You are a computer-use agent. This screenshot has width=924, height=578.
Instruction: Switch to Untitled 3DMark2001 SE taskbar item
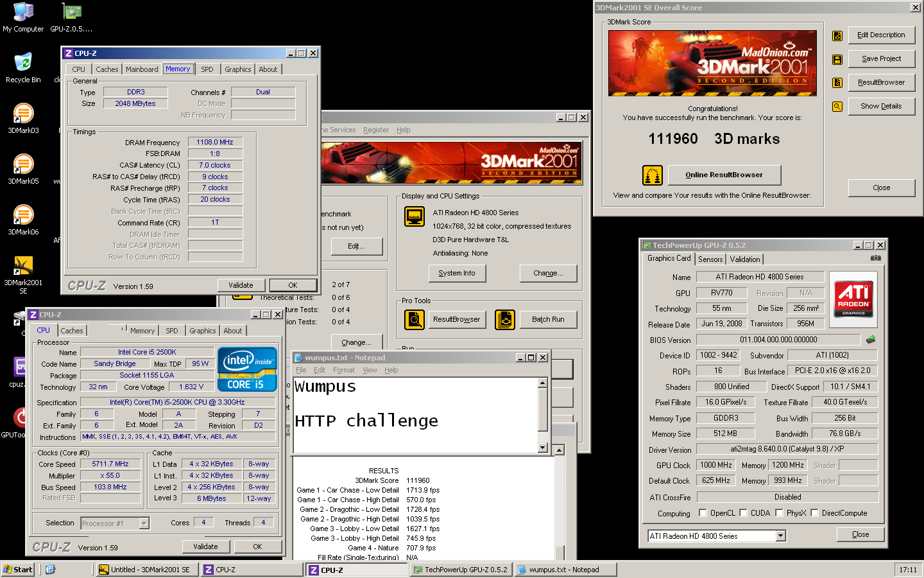147,570
